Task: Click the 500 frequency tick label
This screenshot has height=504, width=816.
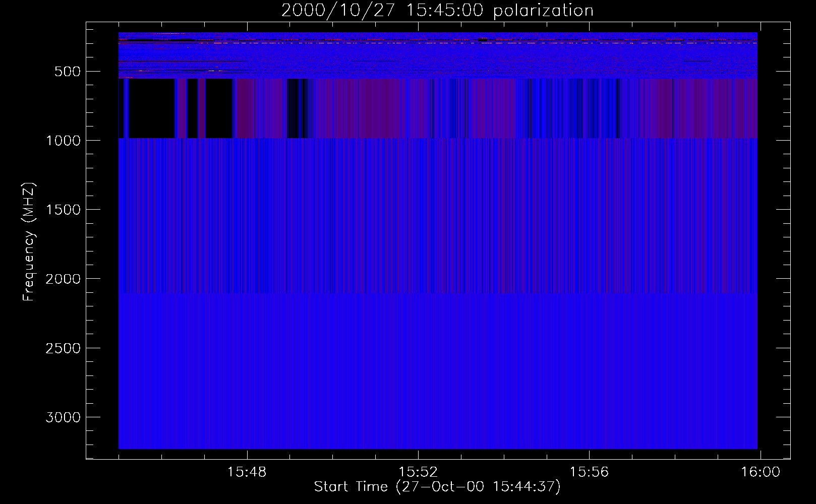Action: pos(67,72)
